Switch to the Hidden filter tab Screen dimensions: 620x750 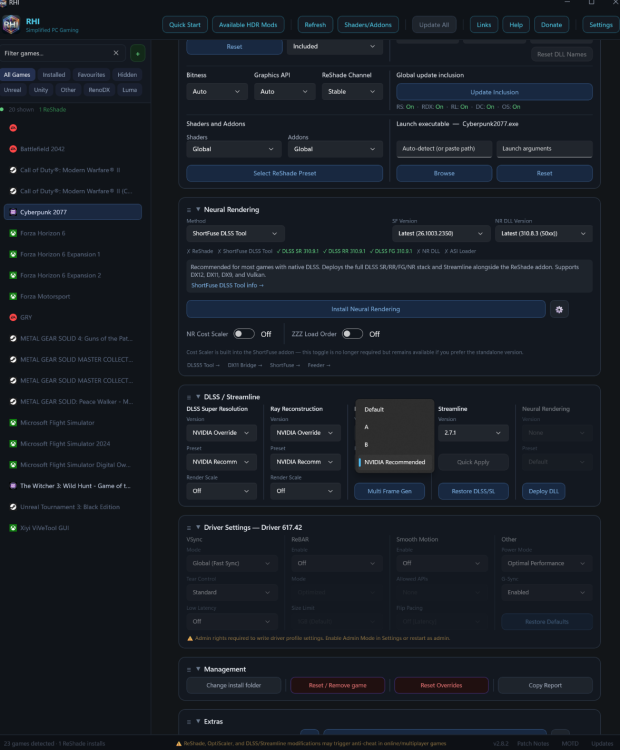click(127, 75)
